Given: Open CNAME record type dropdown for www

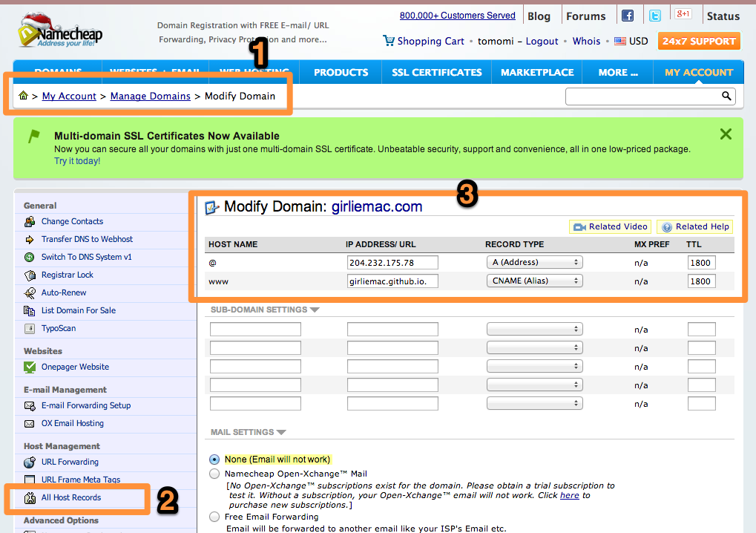Looking at the screenshot, I should click(x=534, y=281).
